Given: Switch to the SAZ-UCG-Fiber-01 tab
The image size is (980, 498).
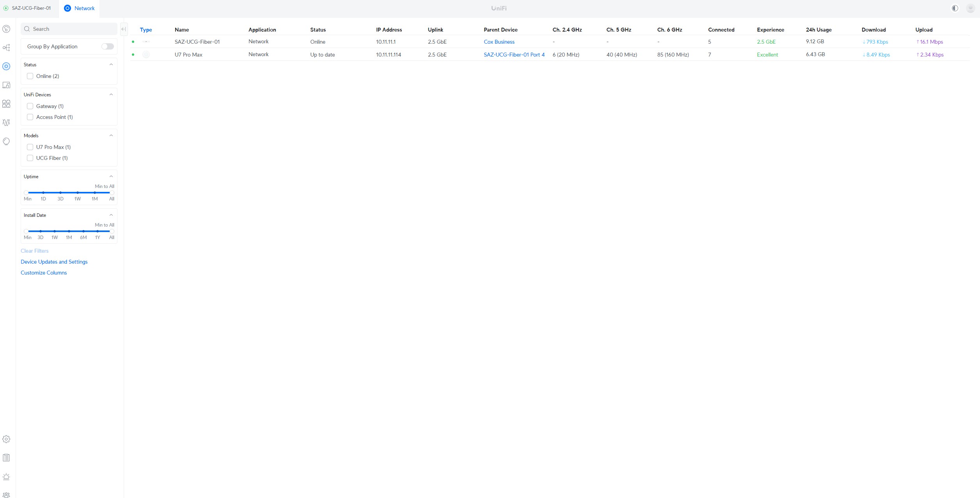Looking at the screenshot, I should [27, 8].
